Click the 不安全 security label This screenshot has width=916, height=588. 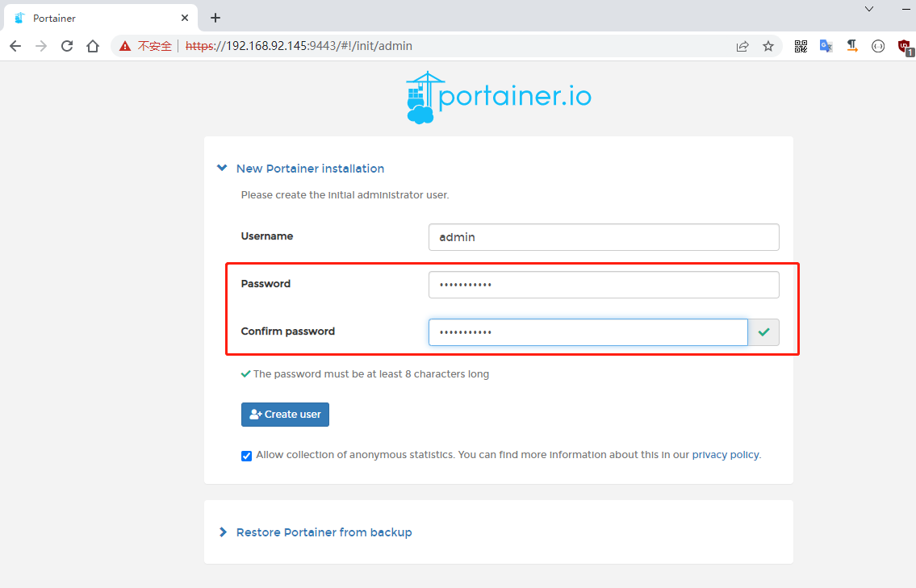(x=155, y=46)
